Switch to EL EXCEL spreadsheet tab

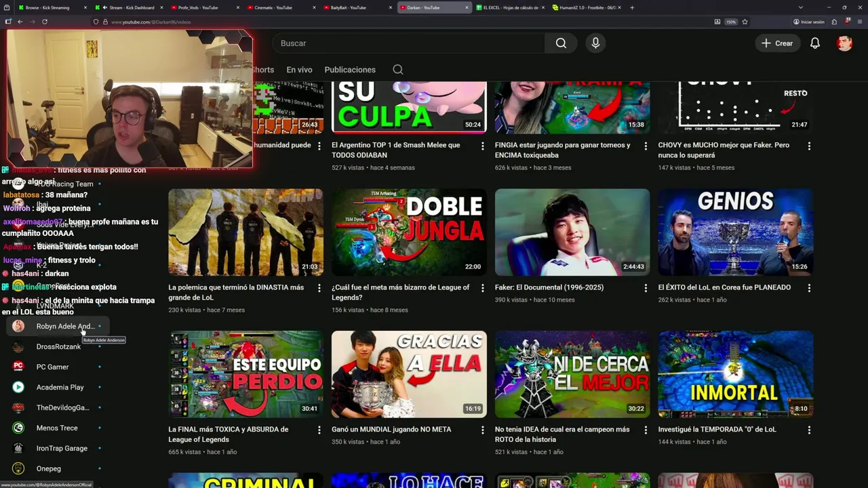(x=509, y=7)
